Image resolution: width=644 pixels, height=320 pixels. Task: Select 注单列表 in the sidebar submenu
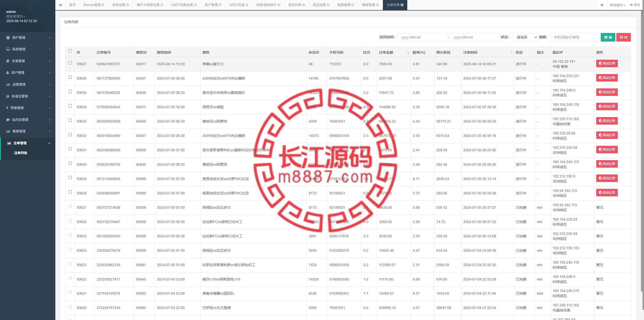coord(21,153)
